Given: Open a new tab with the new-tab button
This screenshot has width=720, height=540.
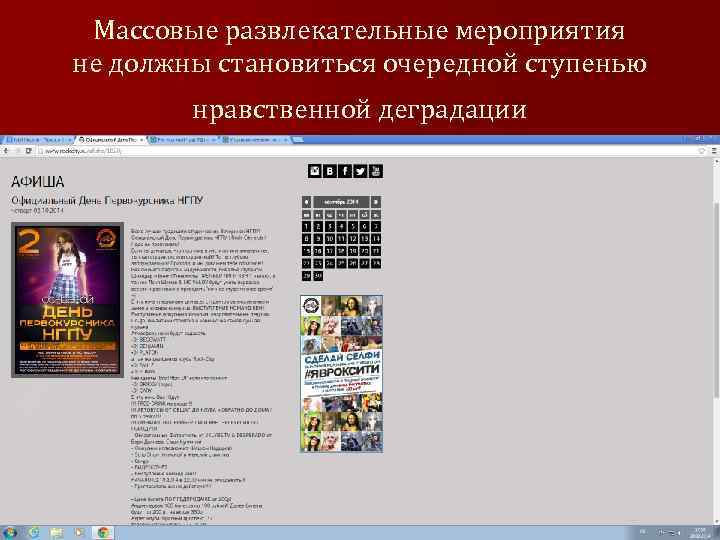Looking at the screenshot, I should [x=298, y=139].
